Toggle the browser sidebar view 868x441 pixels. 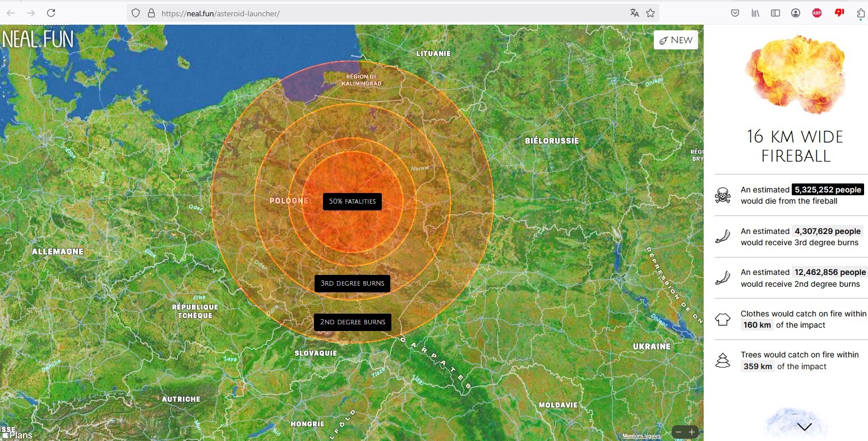point(775,13)
